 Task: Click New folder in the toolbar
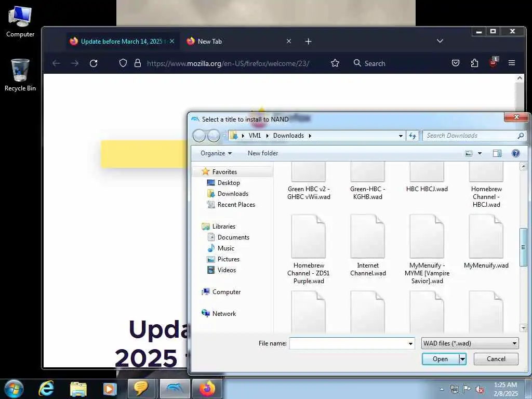click(x=263, y=153)
